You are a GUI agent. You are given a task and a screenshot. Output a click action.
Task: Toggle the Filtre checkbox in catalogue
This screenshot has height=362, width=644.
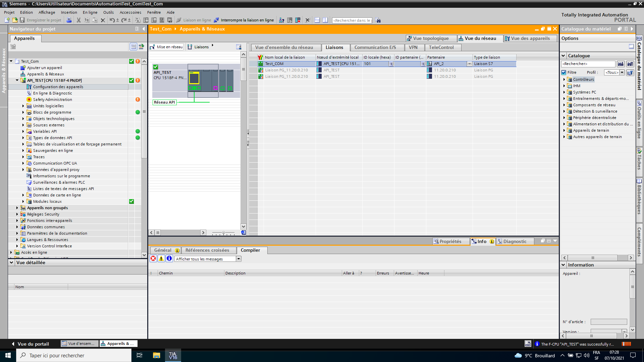[564, 72]
